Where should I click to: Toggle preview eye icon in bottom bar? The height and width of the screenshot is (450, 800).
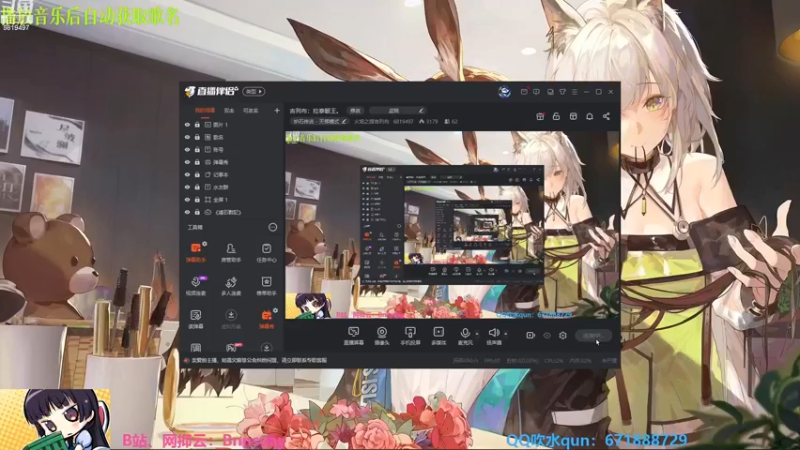click(547, 335)
